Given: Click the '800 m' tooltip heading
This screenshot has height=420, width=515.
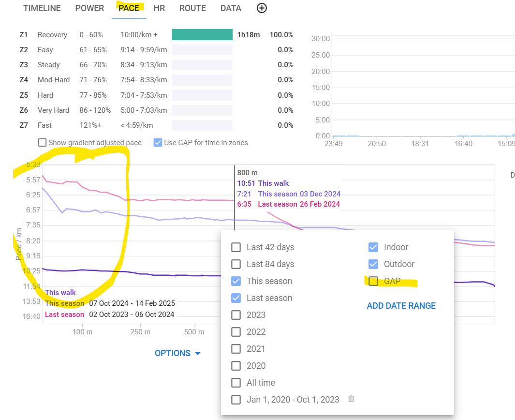Looking at the screenshot, I should pyautogui.click(x=247, y=173).
